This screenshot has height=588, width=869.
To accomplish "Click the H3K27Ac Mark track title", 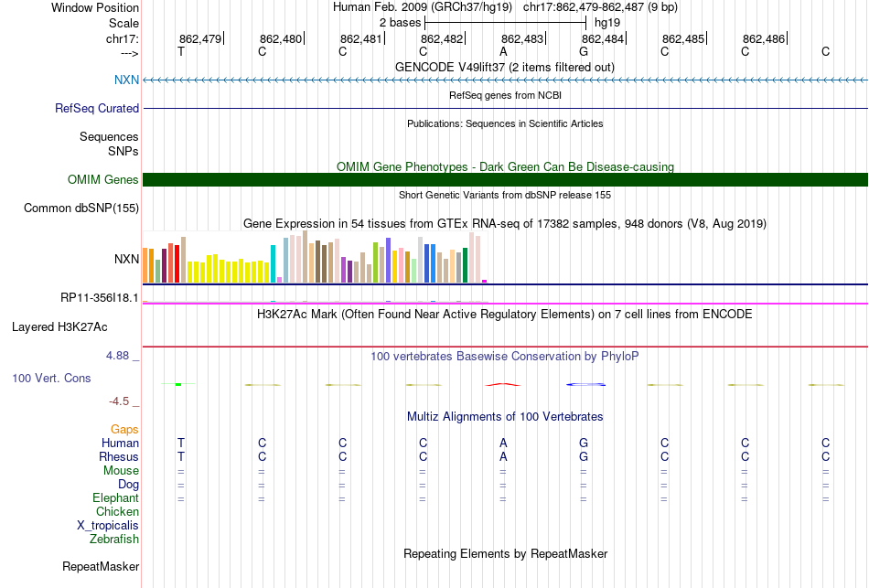I will (x=504, y=315).
